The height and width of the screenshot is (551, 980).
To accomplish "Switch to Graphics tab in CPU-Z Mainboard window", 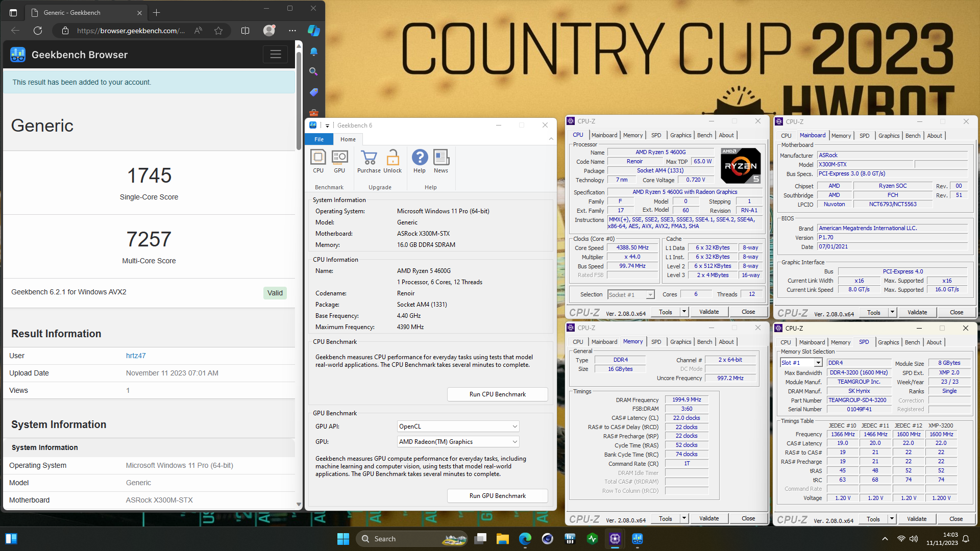I will coord(889,136).
